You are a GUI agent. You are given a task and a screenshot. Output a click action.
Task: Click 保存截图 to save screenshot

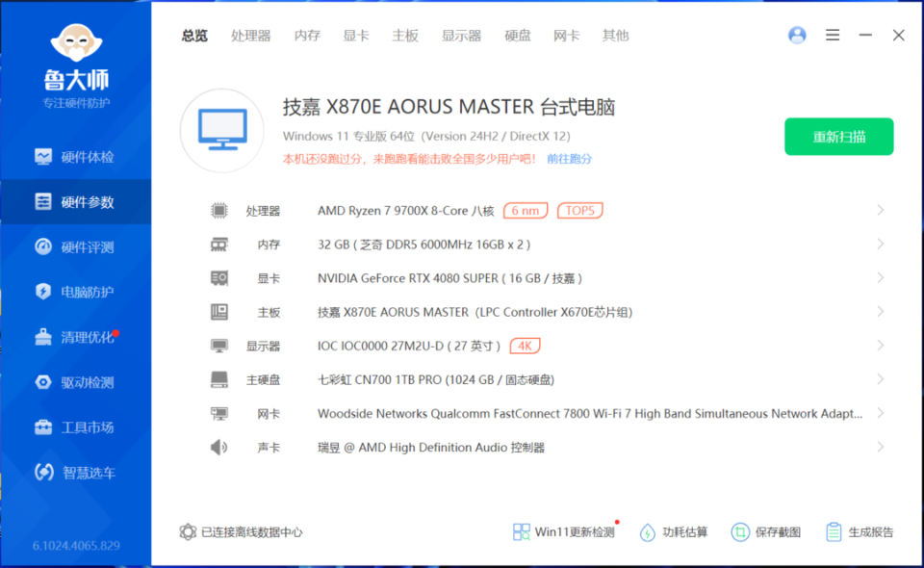pyautogui.click(x=765, y=532)
